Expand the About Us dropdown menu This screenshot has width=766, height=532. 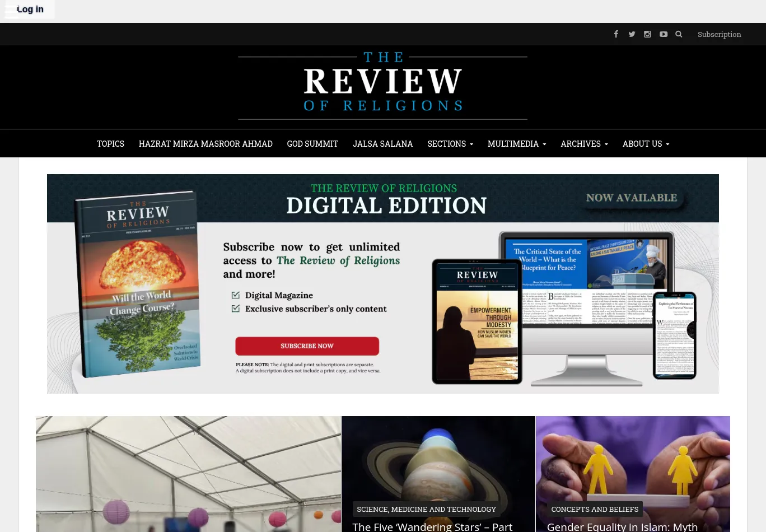pos(646,144)
